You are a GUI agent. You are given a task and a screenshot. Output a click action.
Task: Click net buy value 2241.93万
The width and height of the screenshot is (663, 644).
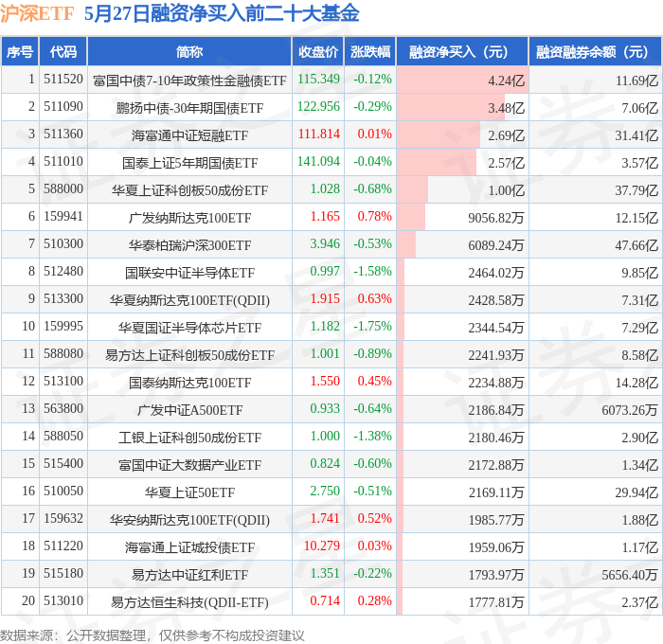[495, 355]
